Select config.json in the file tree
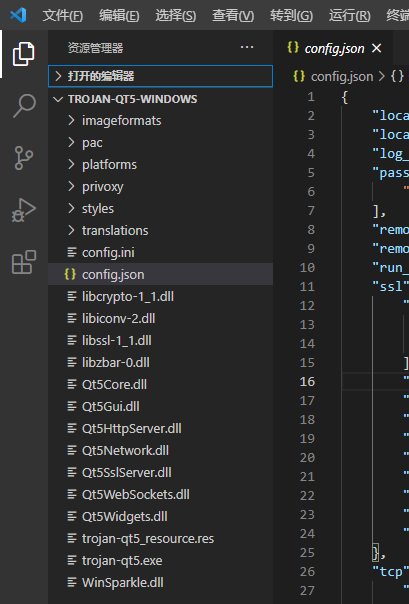 click(x=161, y=274)
